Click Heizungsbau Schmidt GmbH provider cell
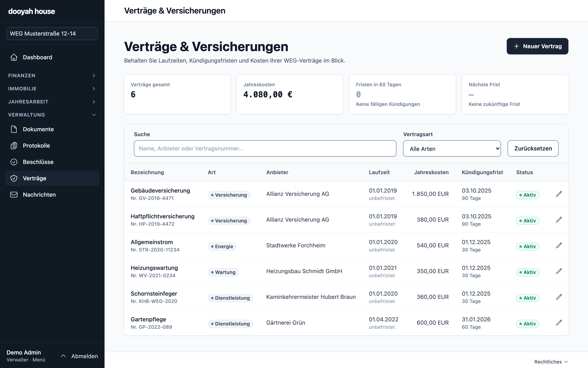Viewport: 588px width, 368px height. (304, 271)
